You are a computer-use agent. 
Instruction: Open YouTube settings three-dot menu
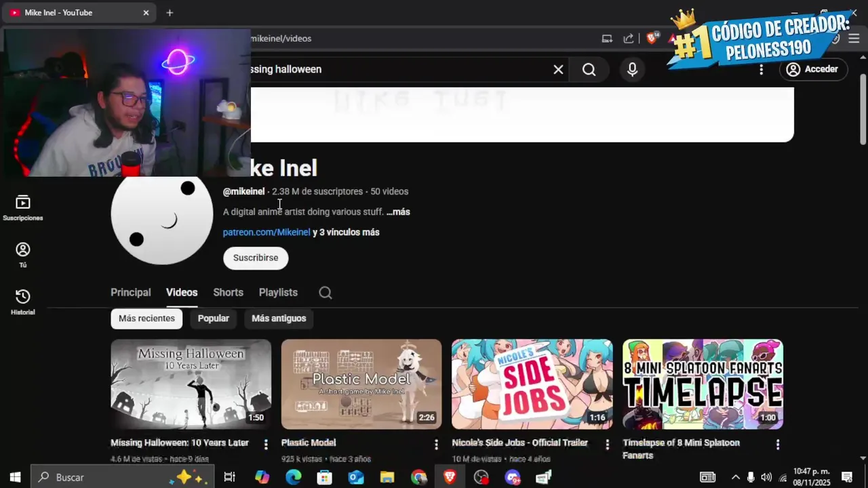[761, 69]
